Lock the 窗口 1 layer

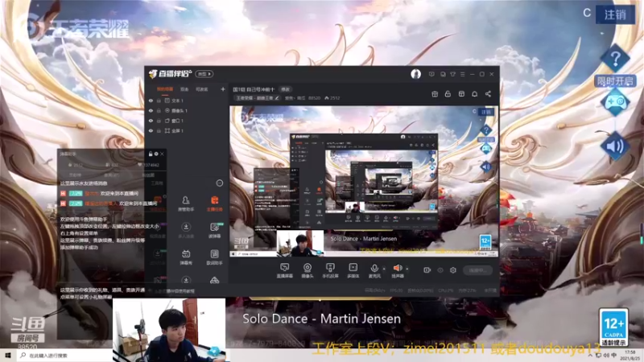[x=159, y=121]
